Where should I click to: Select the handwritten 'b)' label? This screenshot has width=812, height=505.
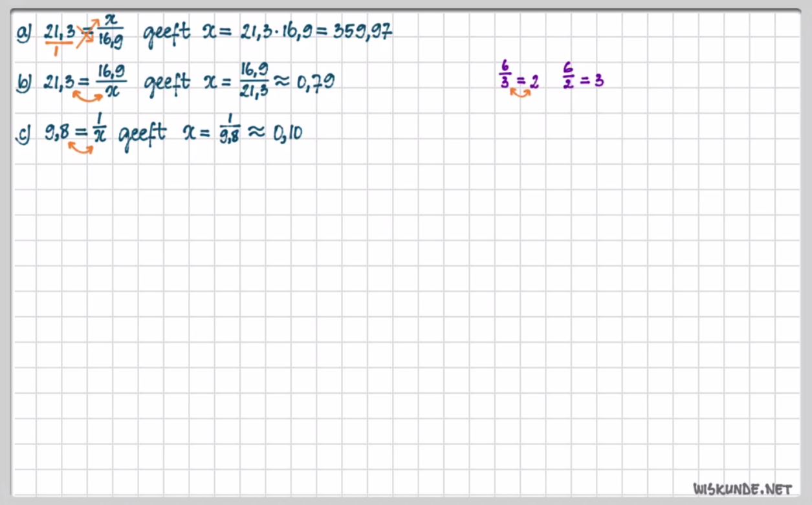pyautogui.click(x=25, y=83)
